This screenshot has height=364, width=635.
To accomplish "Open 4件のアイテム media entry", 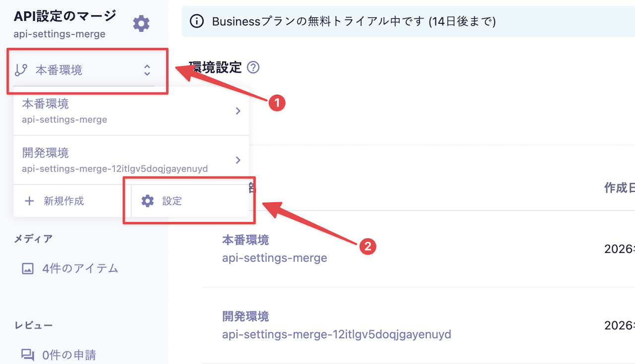I will tap(69, 269).
